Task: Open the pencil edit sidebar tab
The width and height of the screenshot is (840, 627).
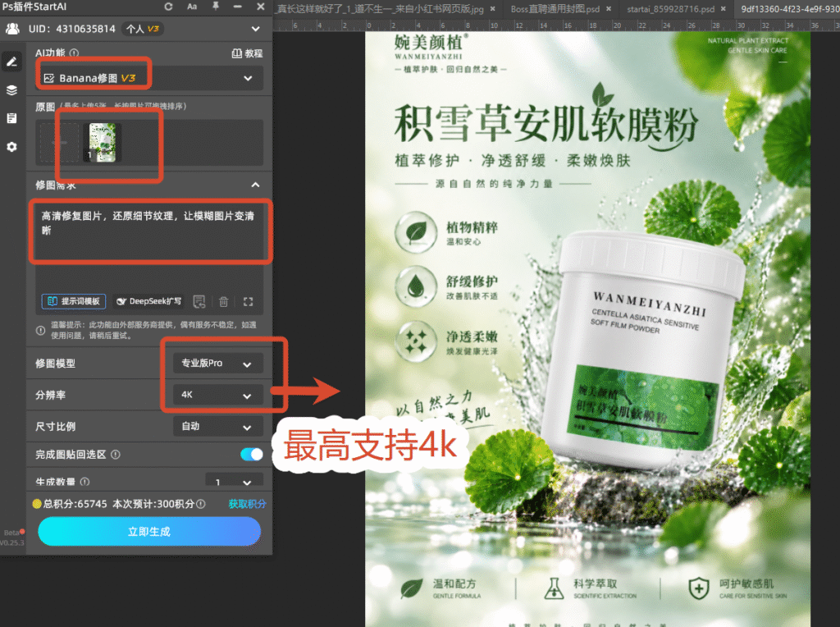Action: click(11, 62)
